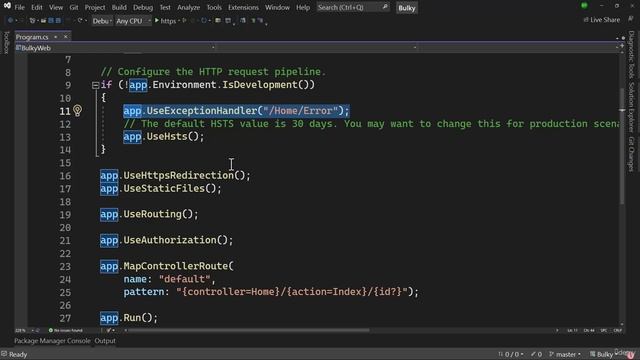This screenshot has width=640, height=360.
Task: Open the Package Manager Console tab
Action: 52,341
